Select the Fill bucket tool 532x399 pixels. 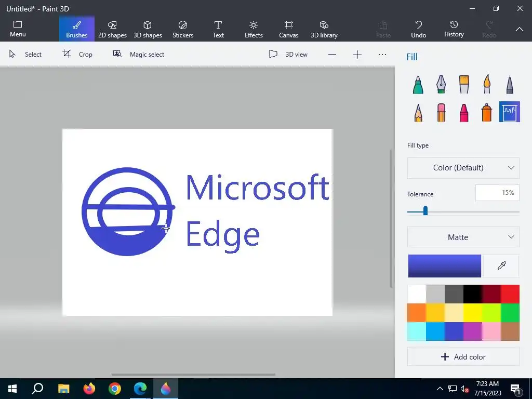pos(509,112)
